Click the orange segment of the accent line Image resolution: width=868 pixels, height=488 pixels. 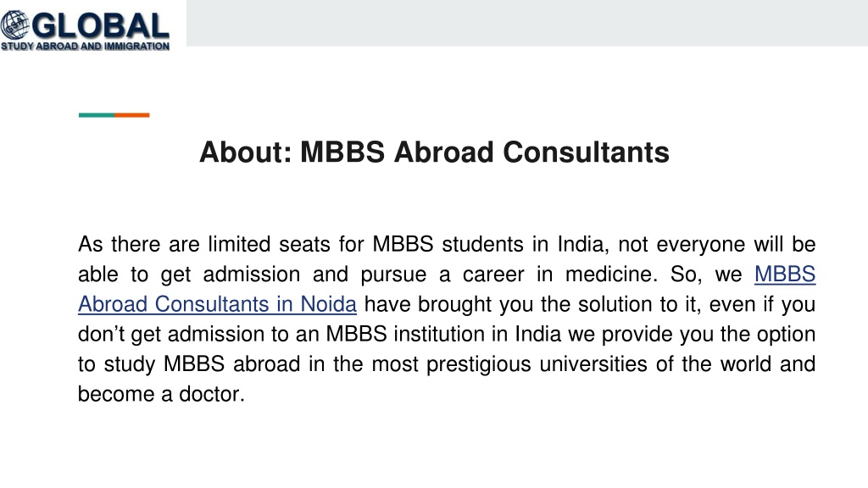pyautogui.click(x=132, y=115)
